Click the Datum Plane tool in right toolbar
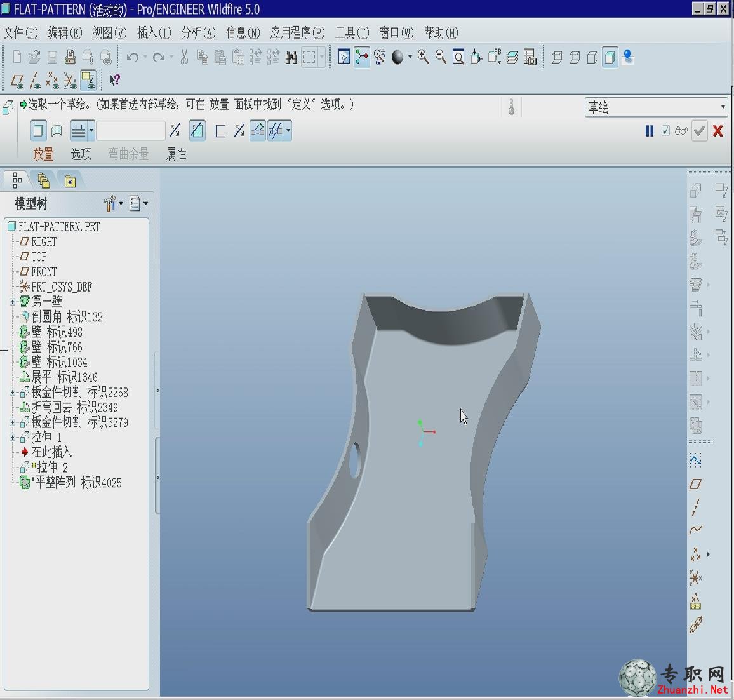The image size is (734, 700). click(696, 483)
